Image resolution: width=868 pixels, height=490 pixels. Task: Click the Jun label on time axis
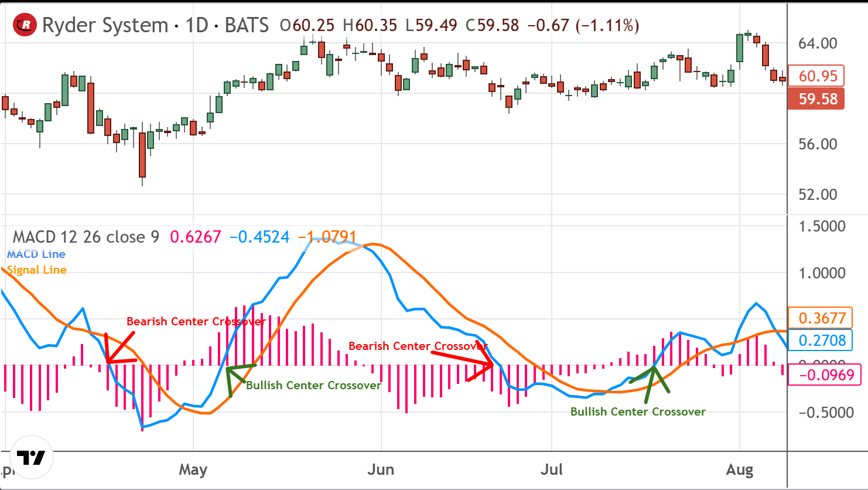point(381,469)
